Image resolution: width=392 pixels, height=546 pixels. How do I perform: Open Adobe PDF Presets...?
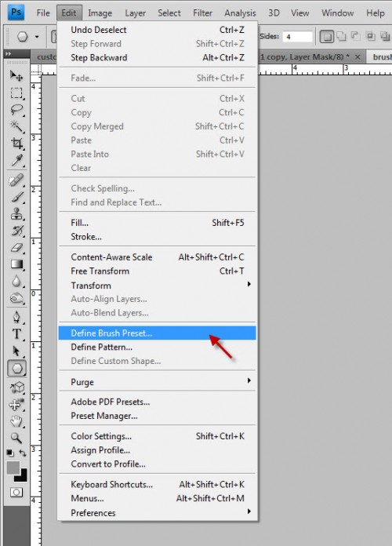158,402
